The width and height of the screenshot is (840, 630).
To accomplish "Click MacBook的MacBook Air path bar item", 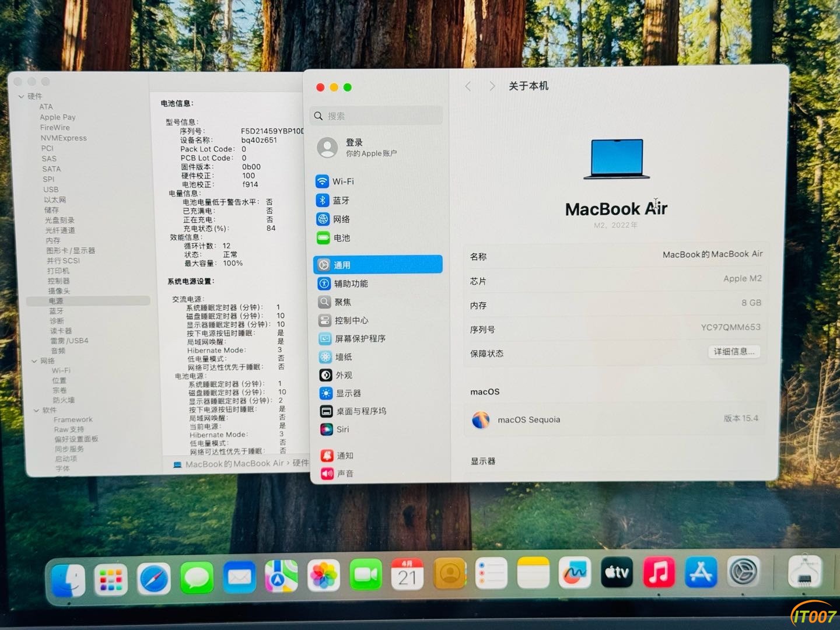I will 228,464.
